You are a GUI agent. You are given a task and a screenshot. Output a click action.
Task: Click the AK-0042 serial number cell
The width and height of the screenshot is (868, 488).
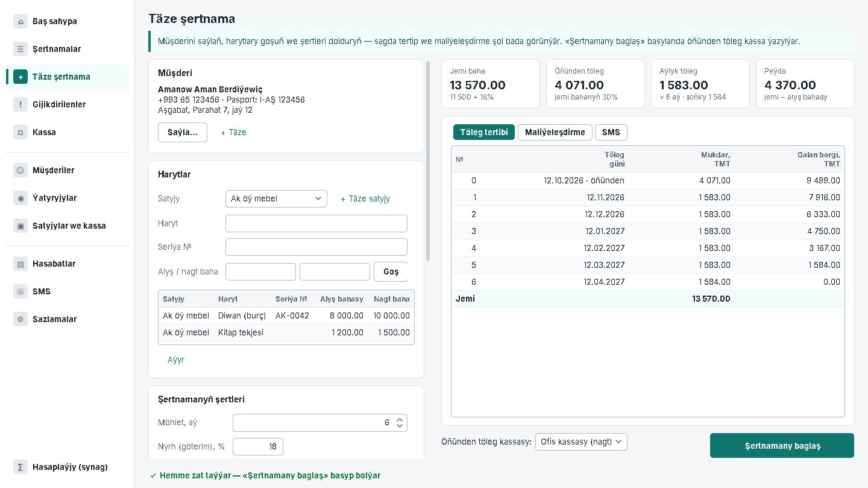pyautogui.click(x=292, y=315)
